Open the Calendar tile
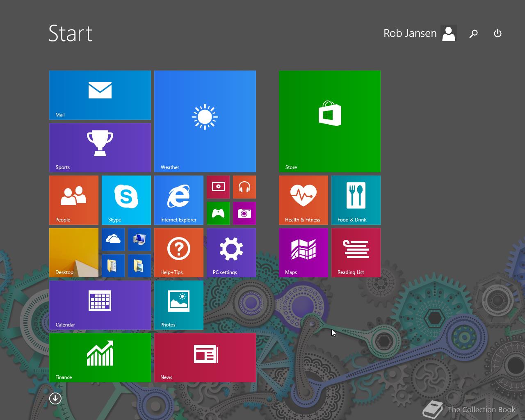This screenshot has width=525, height=420. [x=100, y=305]
